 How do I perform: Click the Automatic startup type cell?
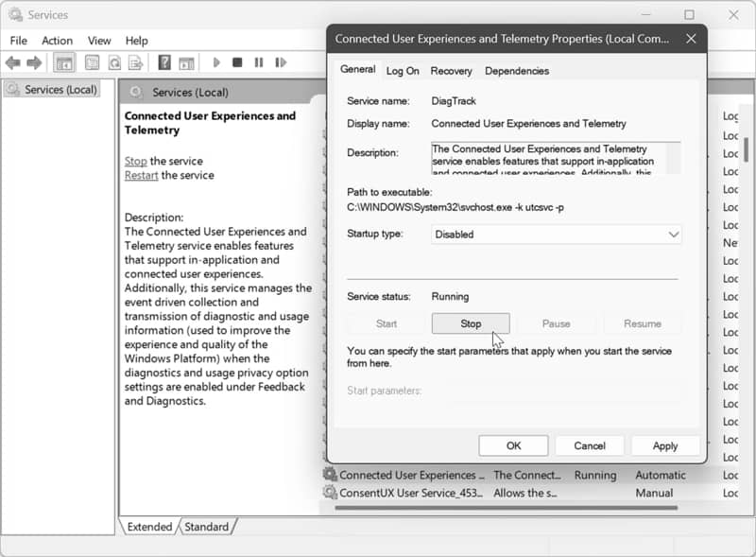[660, 475]
